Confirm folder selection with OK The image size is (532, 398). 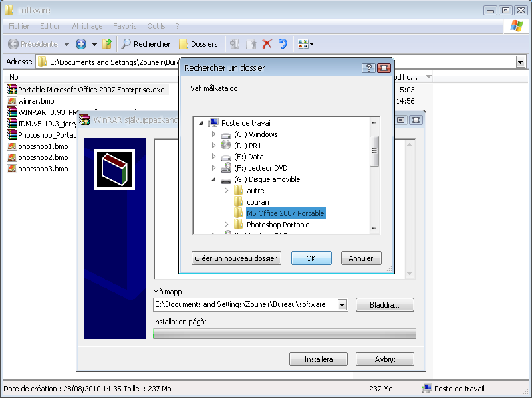(x=311, y=258)
